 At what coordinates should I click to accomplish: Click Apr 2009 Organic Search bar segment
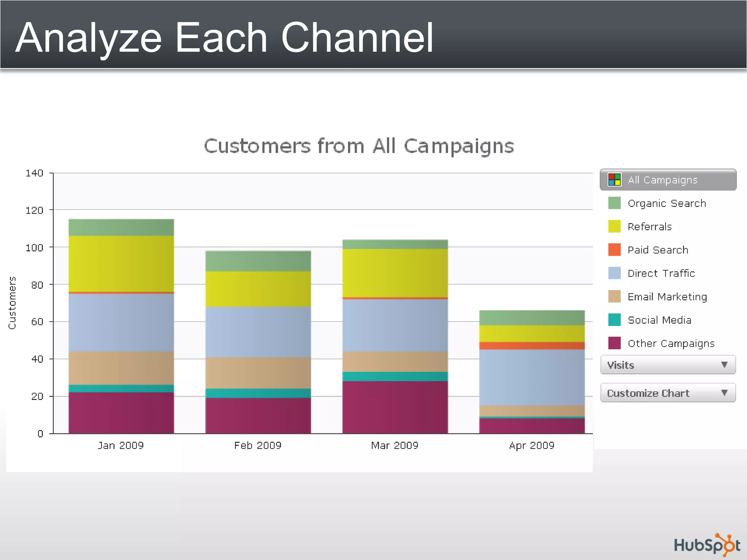(532, 318)
